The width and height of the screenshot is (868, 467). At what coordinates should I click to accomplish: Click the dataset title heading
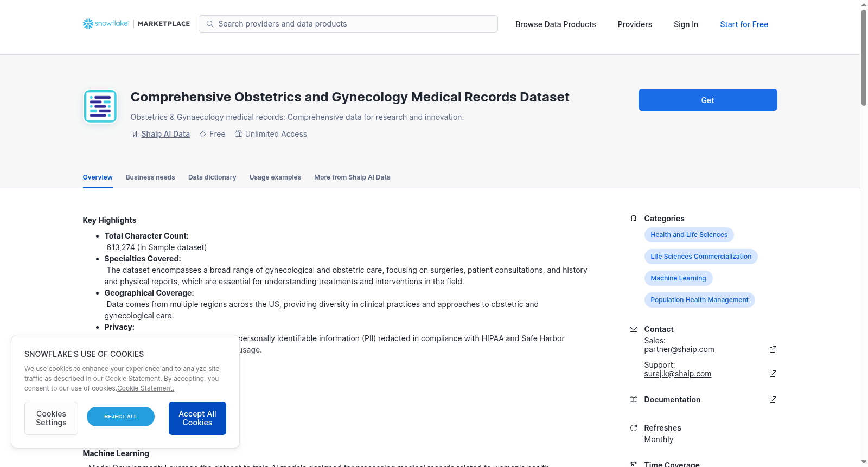(x=350, y=97)
